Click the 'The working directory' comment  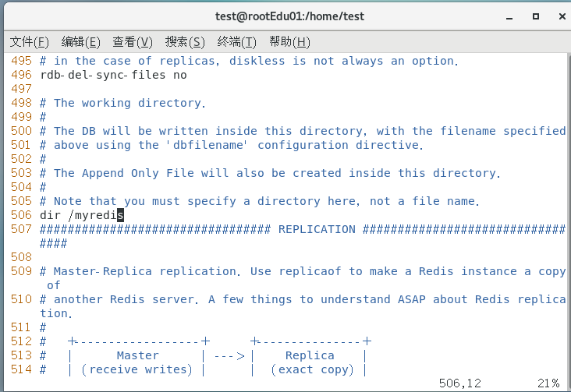point(128,103)
